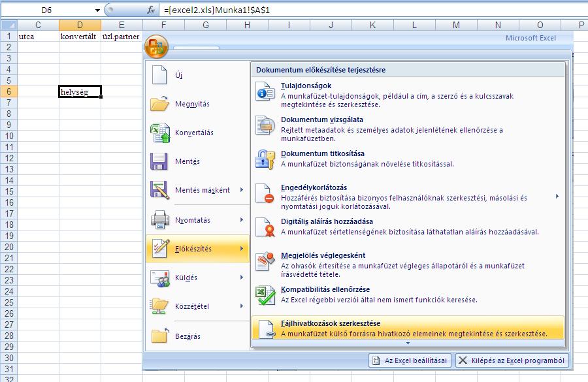Viewport: 588px width, 382px height.
Task: Select column C header
Action: point(38,25)
